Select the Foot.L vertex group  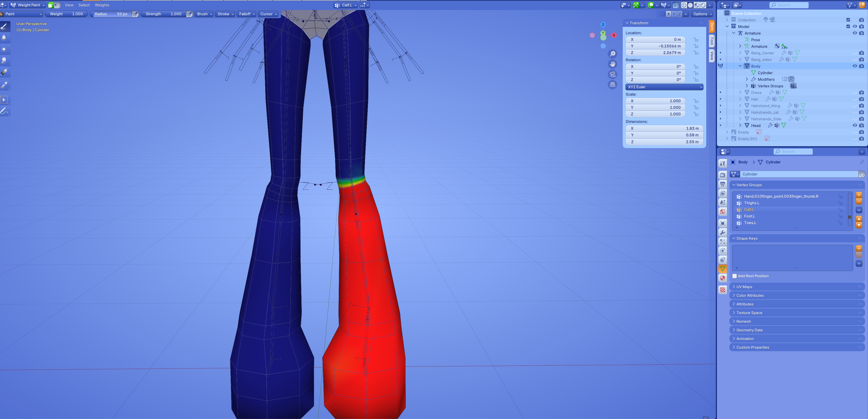(749, 216)
